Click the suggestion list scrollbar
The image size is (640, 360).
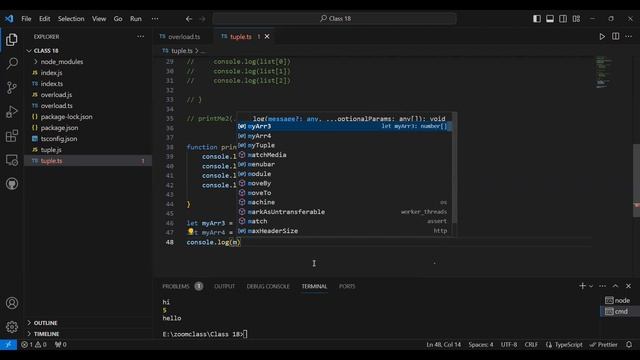454,167
